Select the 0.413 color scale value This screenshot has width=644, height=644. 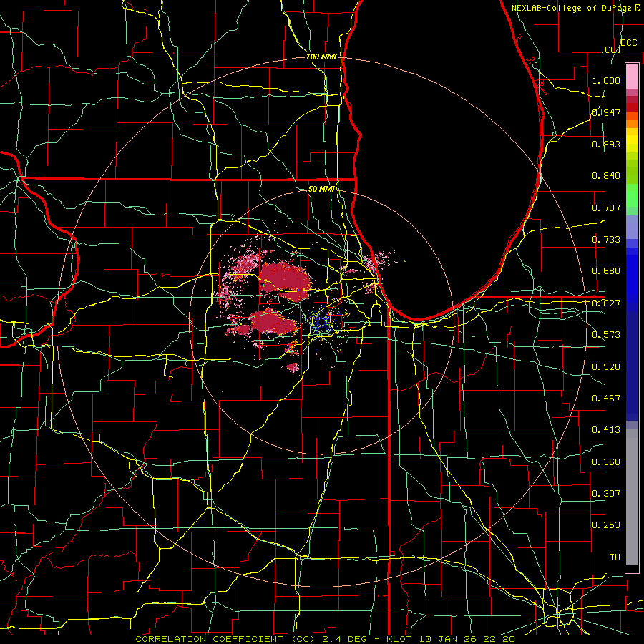(x=606, y=430)
